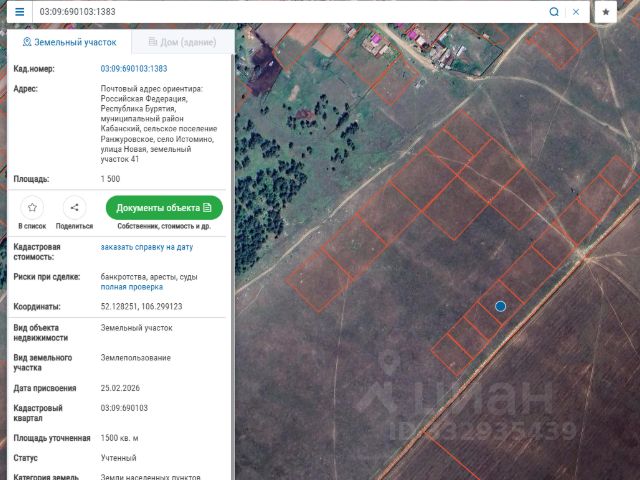The width and height of the screenshot is (640, 480).
Task: Click date value 25.02.2026
Action: (120, 388)
